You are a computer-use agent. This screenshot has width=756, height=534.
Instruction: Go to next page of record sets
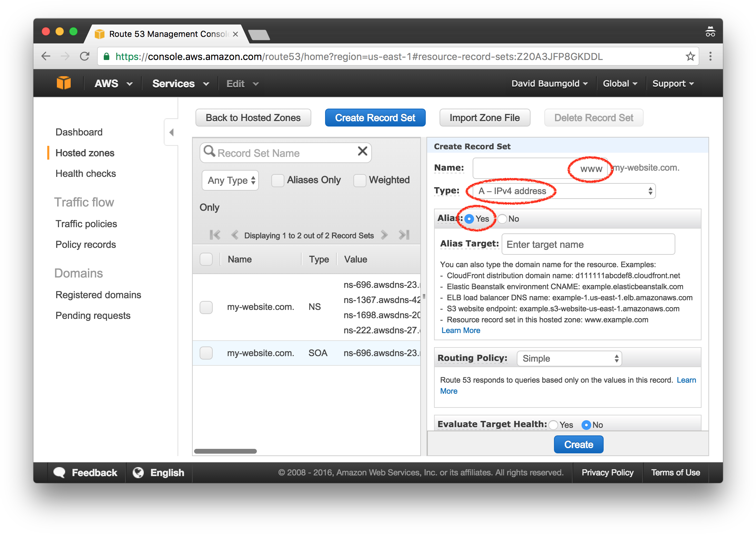[x=384, y=235]
